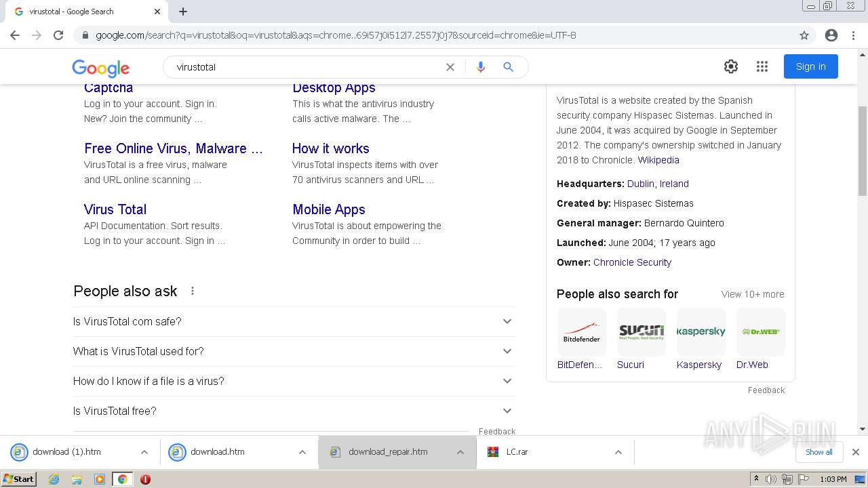The height and width of the screenshot is (488, 868).
Task: Open Chrome three-dot menu
Action: tap(853, 35)
